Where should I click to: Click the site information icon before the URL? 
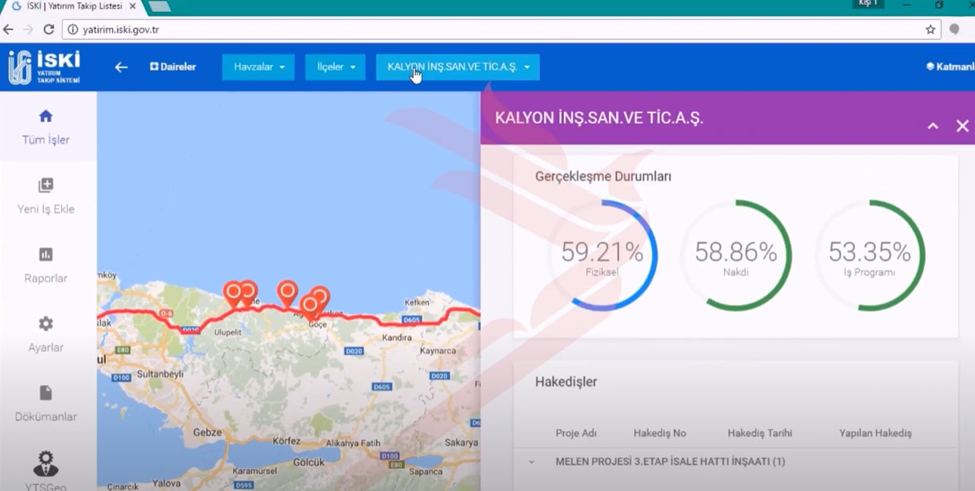(x=72, y=29)
